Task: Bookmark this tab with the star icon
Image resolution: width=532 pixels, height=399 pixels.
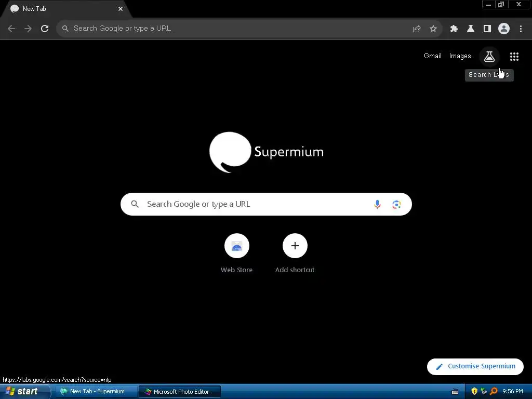Action: [433, 29]
